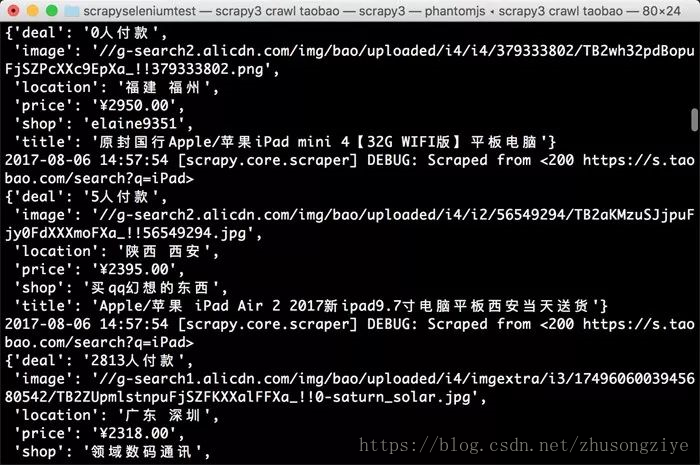Select the image URL ending saturn_solar.jpg
The height and width of the screenshot is (465, 700).
pyautogui.click(x=350, y=388)
